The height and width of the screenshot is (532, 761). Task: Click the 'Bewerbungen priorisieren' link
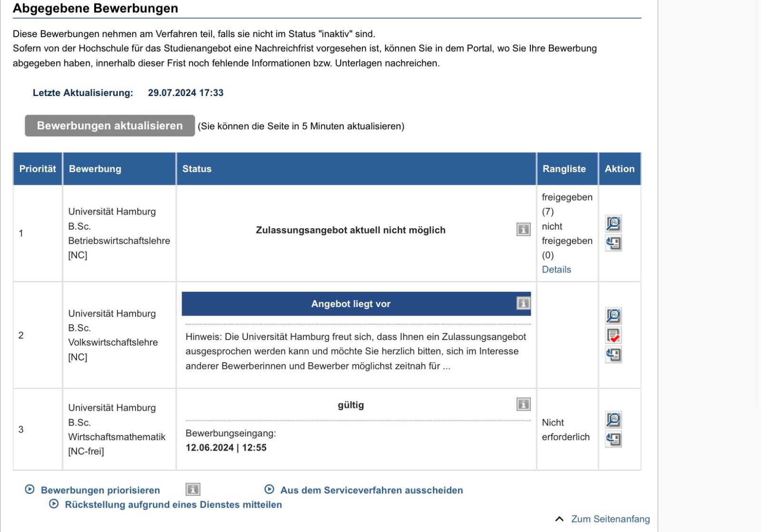(100, 490)
